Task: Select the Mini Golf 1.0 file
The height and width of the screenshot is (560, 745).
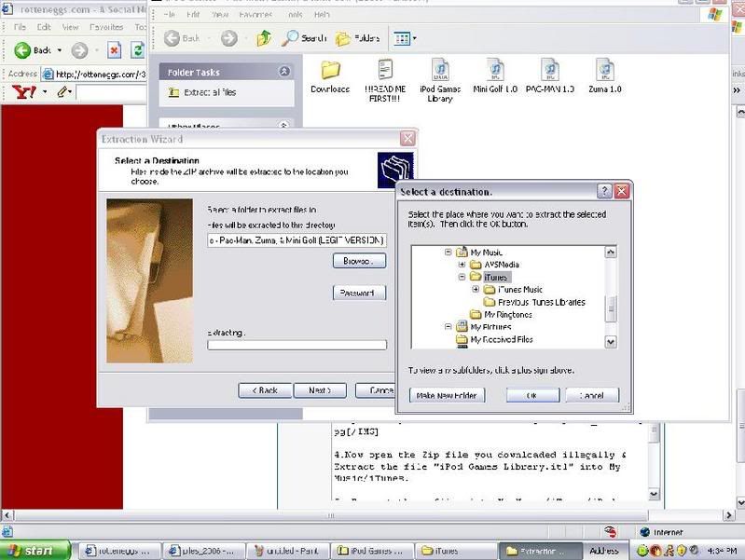Action: pyautogui.click(x=495, y=76)
